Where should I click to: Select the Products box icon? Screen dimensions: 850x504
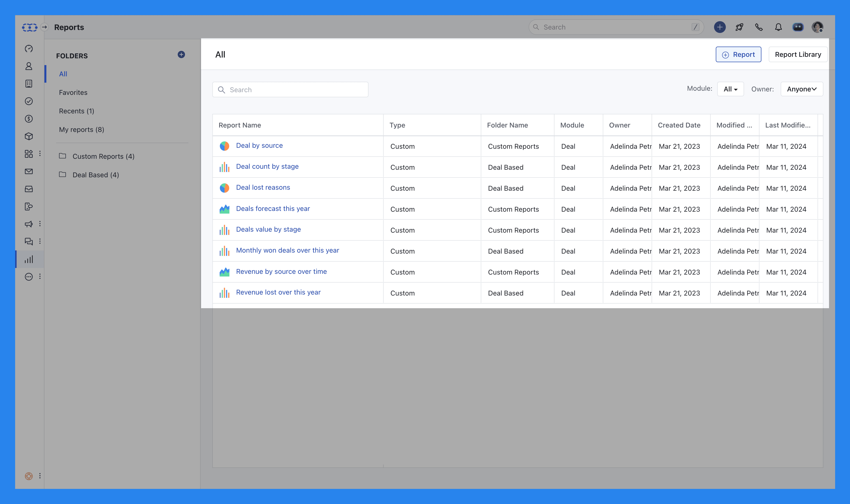tap(29, 136)
